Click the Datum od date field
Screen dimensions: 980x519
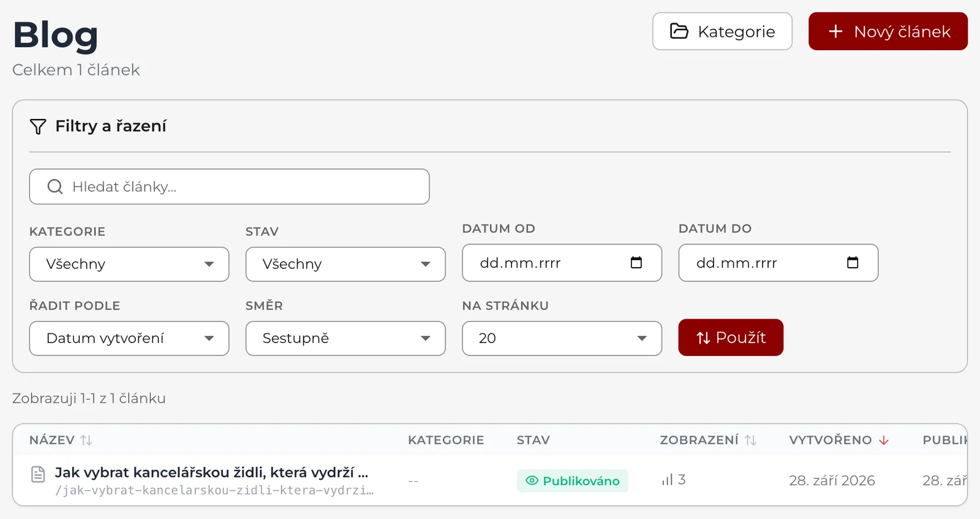click(x=562, y=263)
